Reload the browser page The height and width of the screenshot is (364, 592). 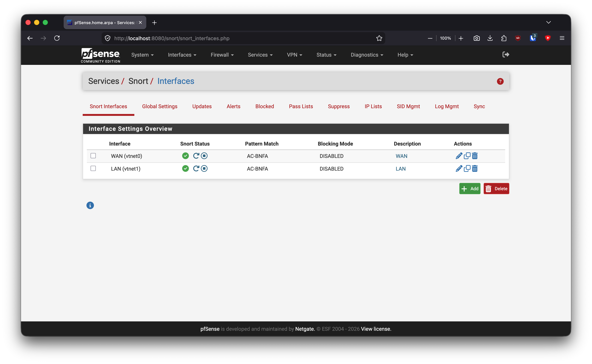tap(57, 38)
